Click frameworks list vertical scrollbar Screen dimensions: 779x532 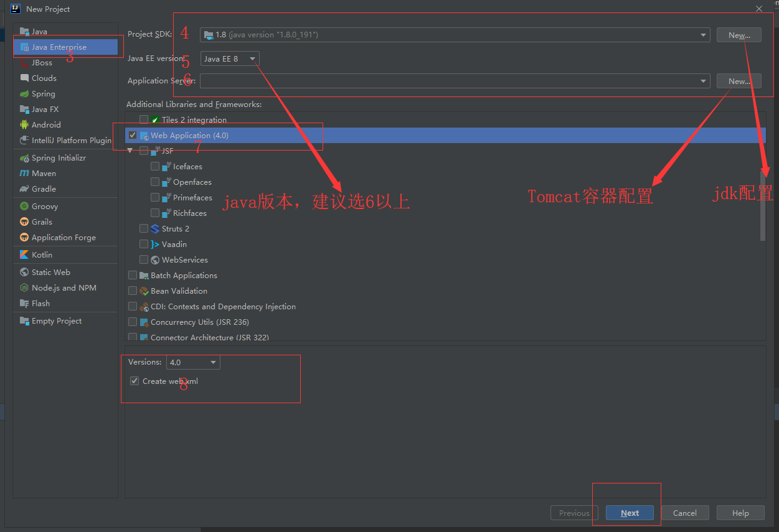pyautogui.click(x=763, y=205)
